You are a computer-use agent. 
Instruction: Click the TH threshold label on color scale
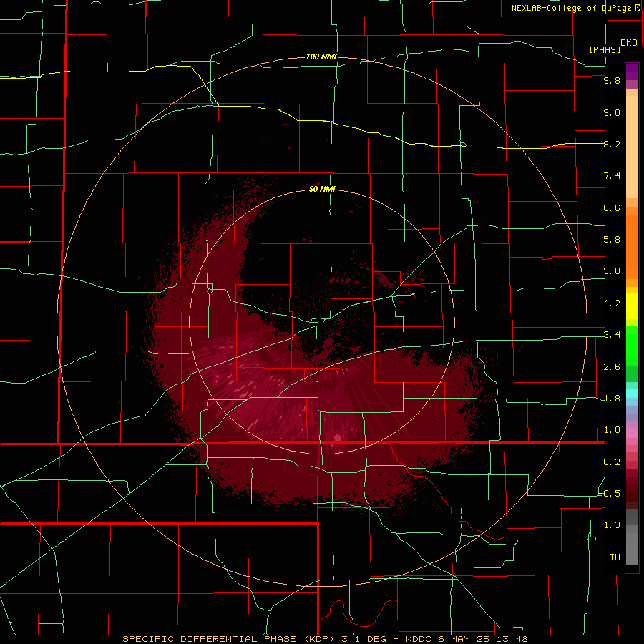[615, 557]
